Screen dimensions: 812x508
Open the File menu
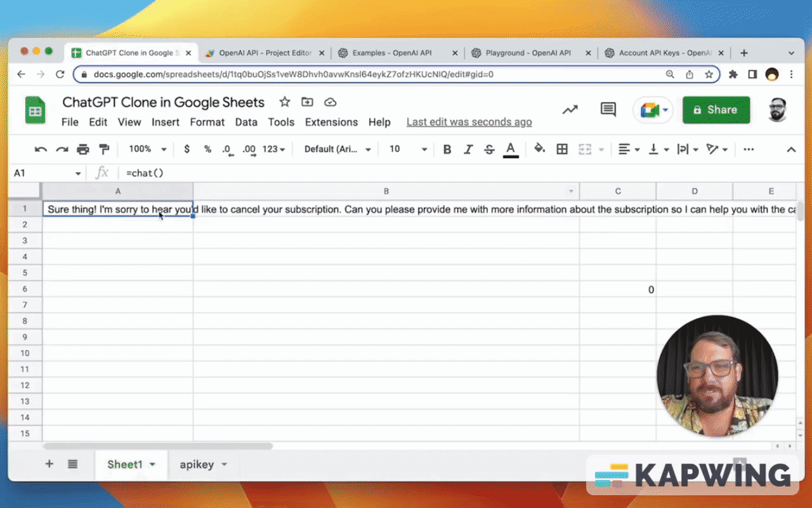pos(70,122)
